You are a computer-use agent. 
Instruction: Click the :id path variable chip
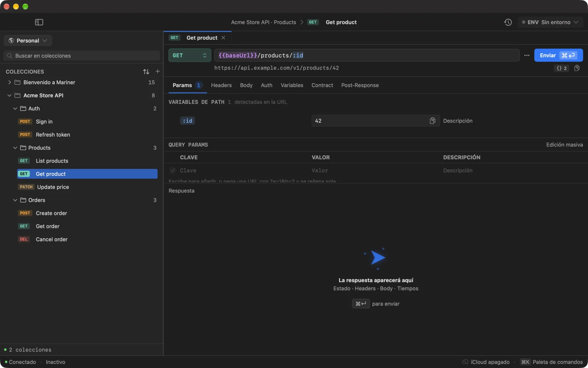187,121
